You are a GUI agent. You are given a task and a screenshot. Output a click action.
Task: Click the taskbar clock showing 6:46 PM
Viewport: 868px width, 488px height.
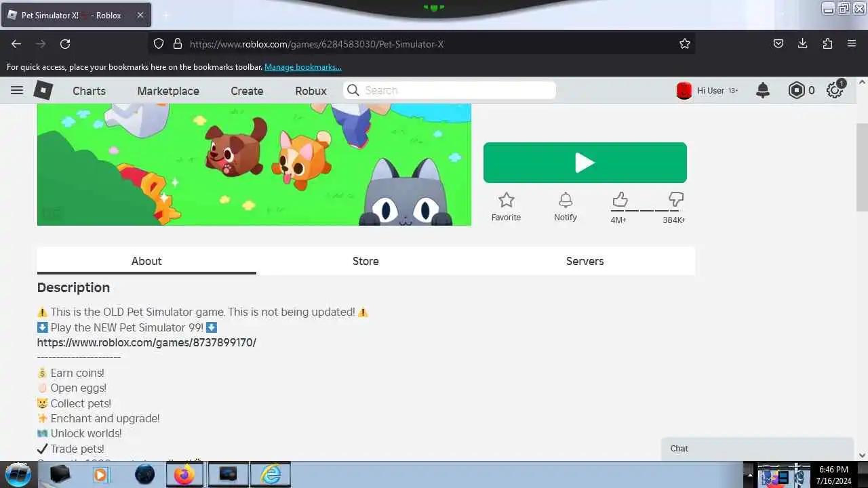click(x=833, y=474)
